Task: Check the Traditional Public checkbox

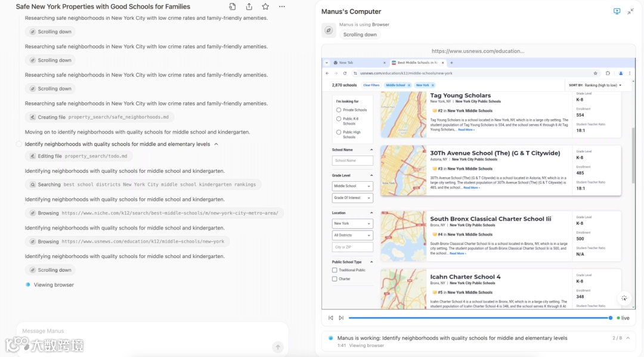Action: tap(335, 270)
